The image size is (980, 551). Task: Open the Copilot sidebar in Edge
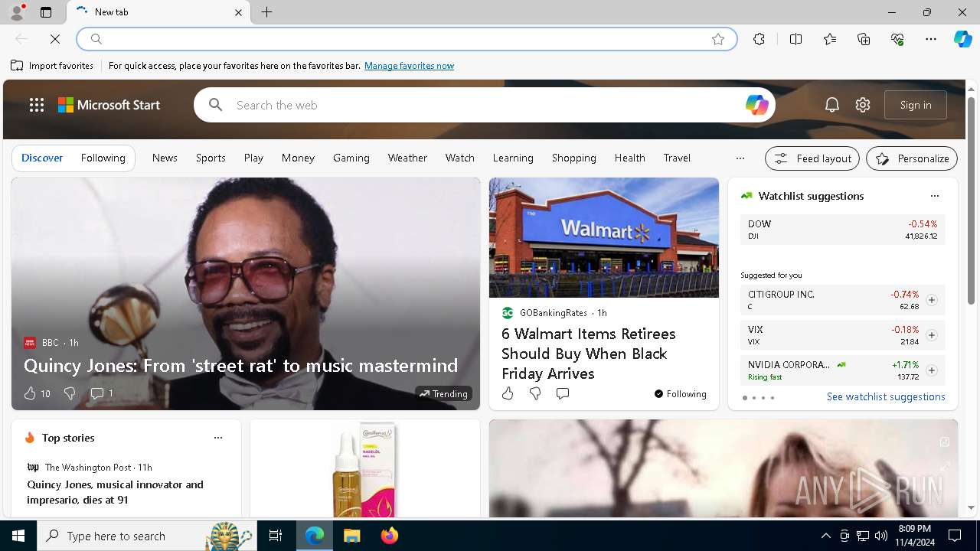962,39
